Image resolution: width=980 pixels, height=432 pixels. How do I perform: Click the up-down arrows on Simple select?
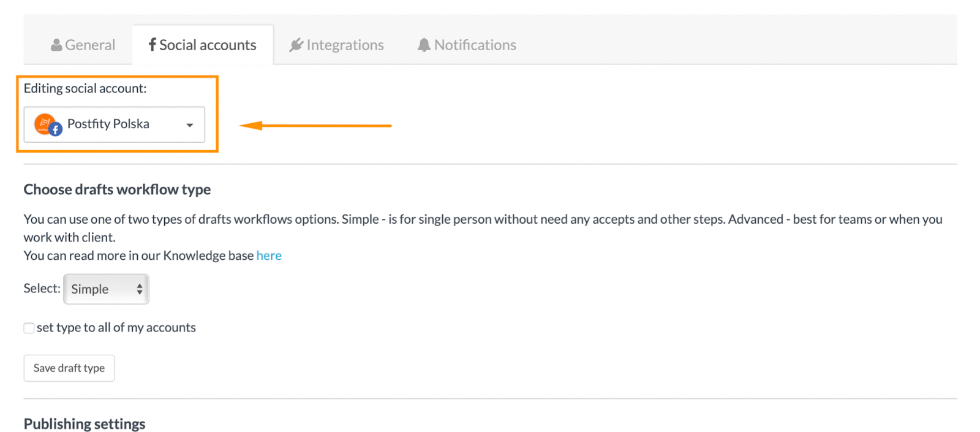pyautogui.click(x=140, y=289)
